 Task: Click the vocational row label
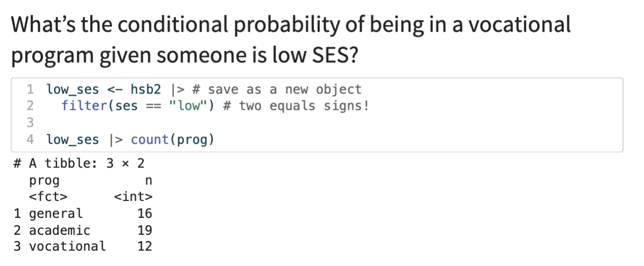67,246
